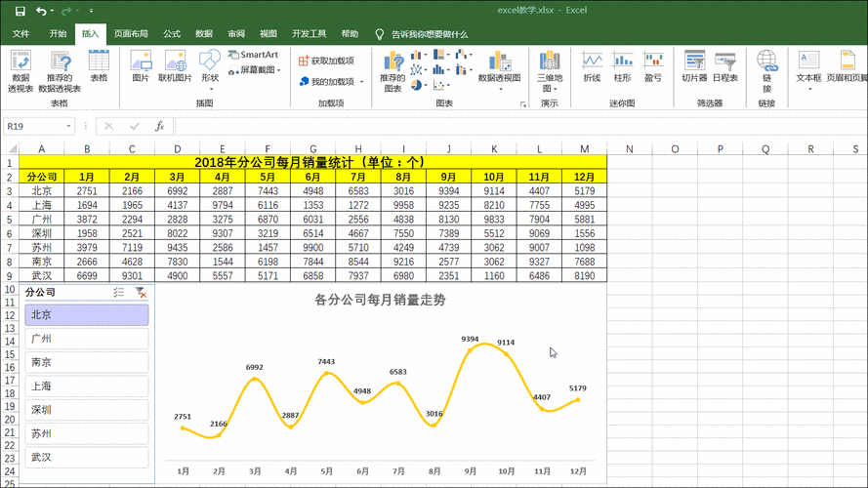
Task: Clear the filter on 分公司 slicer
Action: (142, 292)
